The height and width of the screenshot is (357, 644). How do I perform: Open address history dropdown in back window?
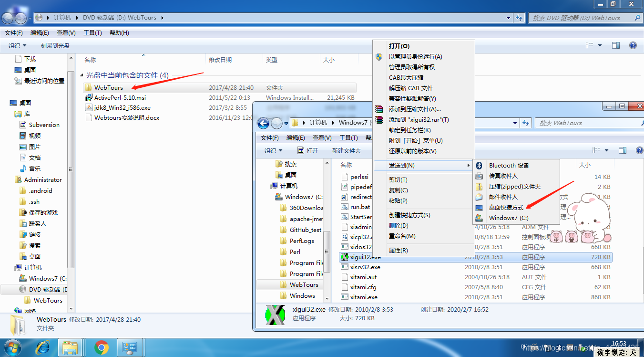(x=510, y=18)
